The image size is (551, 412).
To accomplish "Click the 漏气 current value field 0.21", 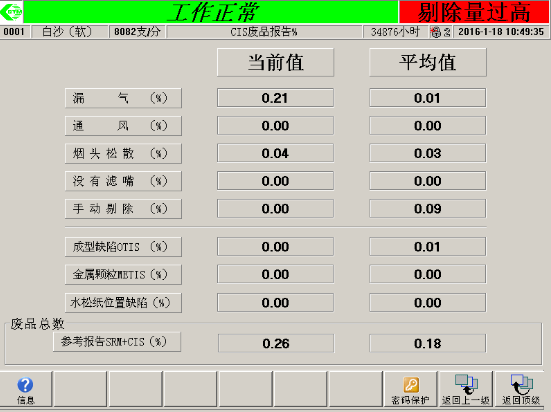I will tap(276, 98).
